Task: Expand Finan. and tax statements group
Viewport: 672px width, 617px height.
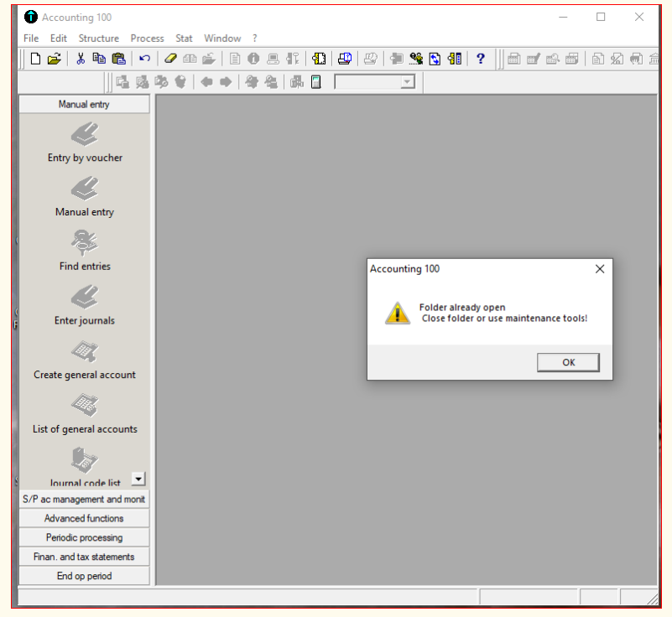Action: (85, 557)
